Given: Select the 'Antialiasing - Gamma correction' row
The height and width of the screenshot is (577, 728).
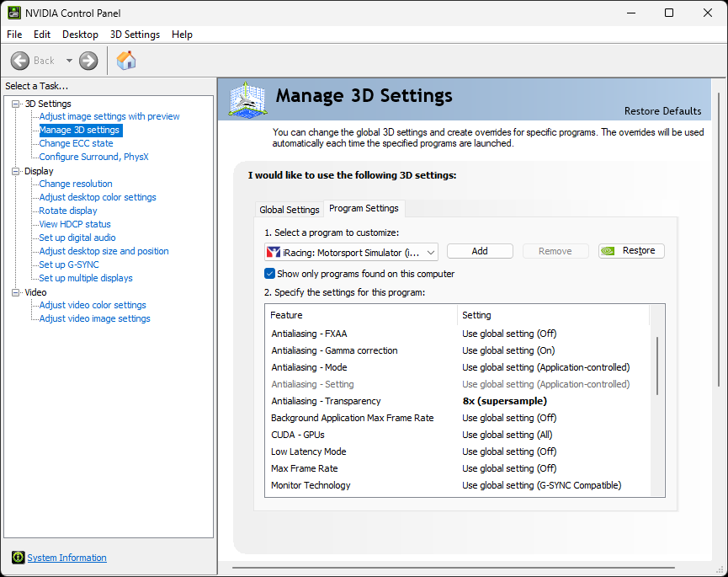Looking at the screenshot, I should click(457, 350).
